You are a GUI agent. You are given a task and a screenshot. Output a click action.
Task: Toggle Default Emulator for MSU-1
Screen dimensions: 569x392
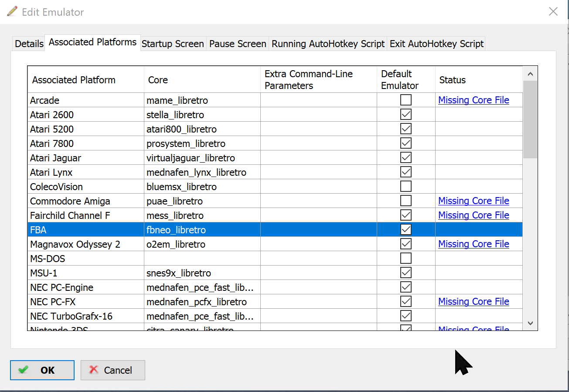406,273
